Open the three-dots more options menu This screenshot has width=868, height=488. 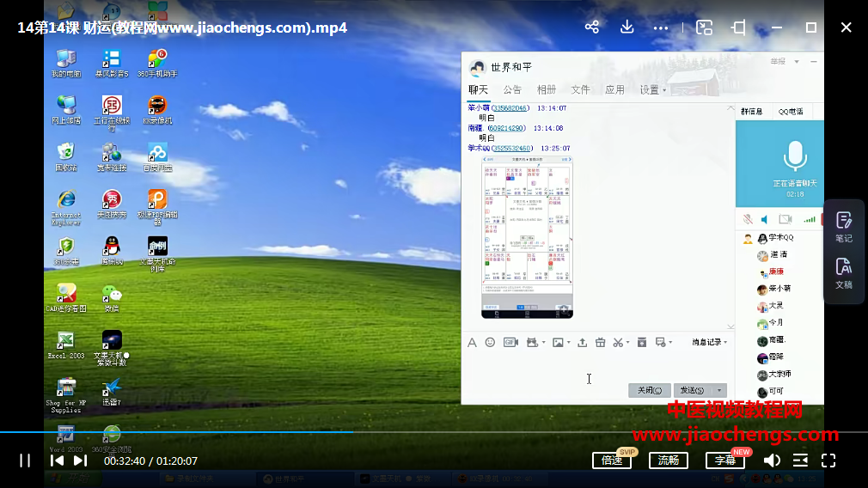pos(660,27)
